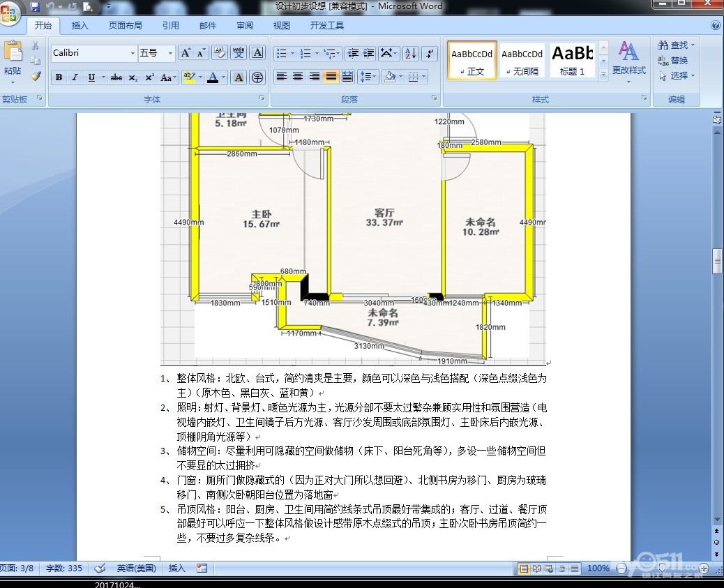Click the Clear Formatting eraser icon
This screenshot has height=588, width=724.
(x=219, y=53)
